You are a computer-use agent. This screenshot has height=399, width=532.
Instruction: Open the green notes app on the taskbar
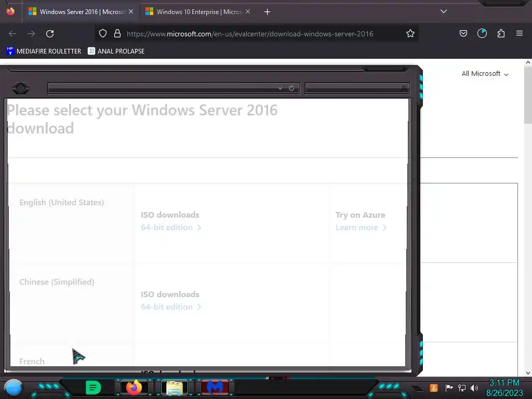[x=94, y=388]
